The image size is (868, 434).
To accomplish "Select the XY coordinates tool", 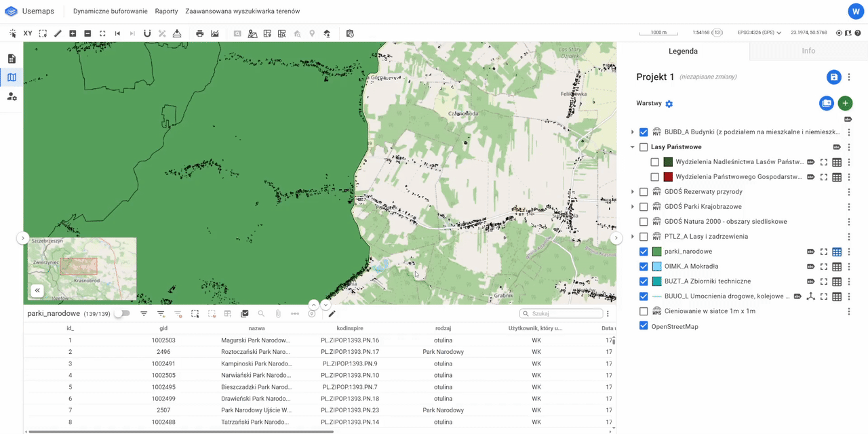I will [28, 33].
